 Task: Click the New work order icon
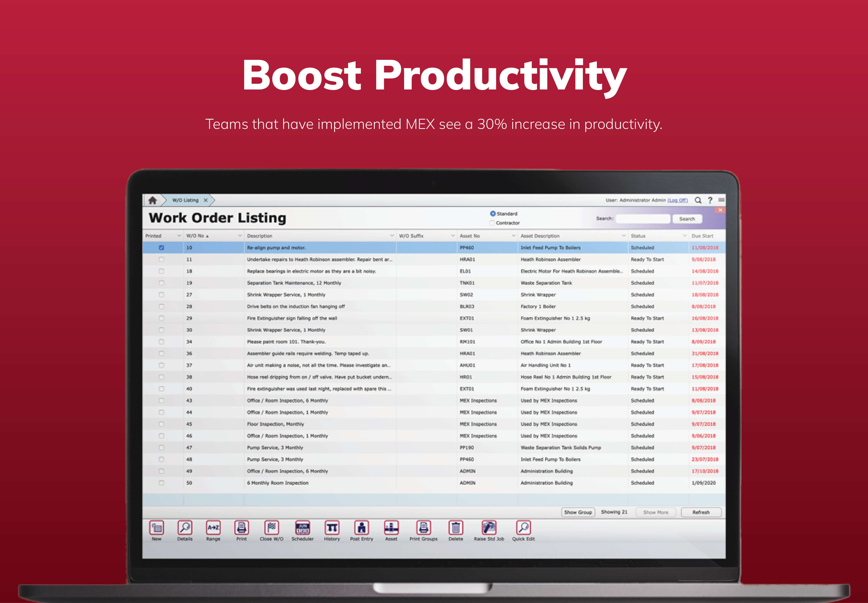(x=156, y=528)
